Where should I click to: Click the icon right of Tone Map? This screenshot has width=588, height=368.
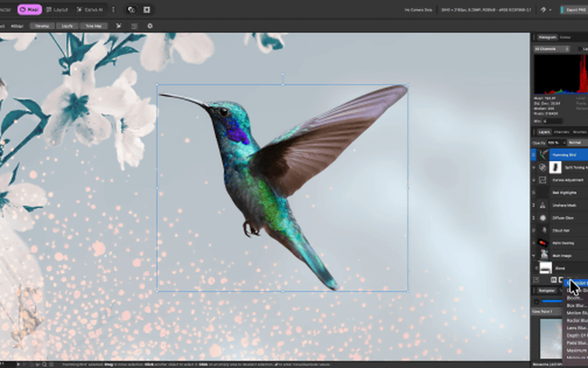coord(119,26)
